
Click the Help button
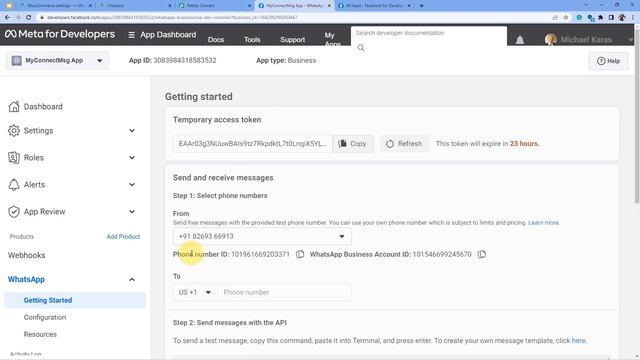[608, 61]
